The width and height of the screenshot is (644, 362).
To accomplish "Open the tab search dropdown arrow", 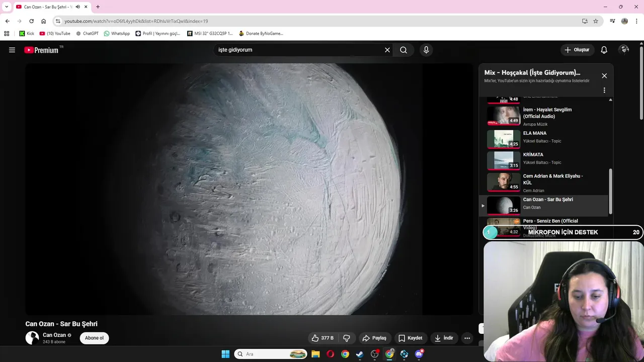I will pos(7,7).
